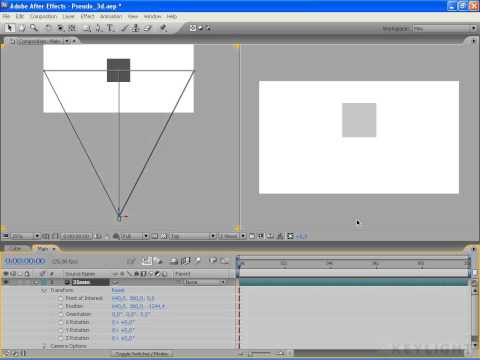
Task: Enable Point of Interest stopwatch
Action: point(61,298)
